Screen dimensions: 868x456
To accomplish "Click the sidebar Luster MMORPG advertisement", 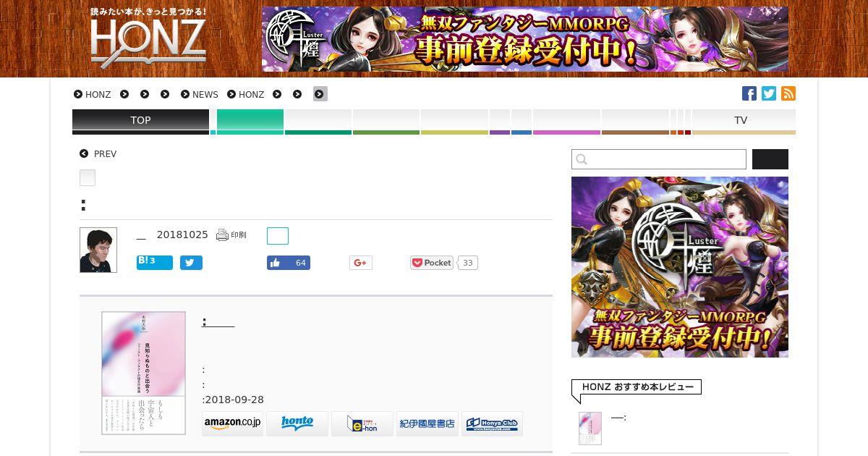I will (680, 267).
